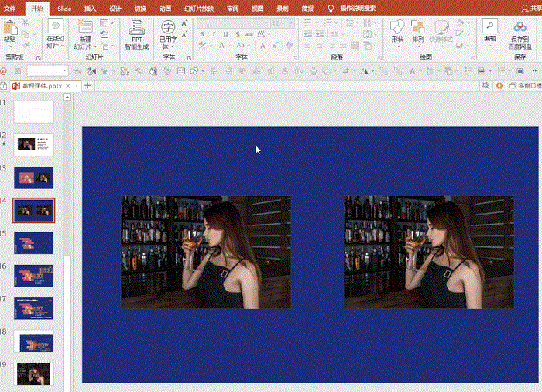Screen dimensions: 542x392
Task: Click the PPT 智能生成 icon
Action: pyautogui.click(x=137, y=27)
